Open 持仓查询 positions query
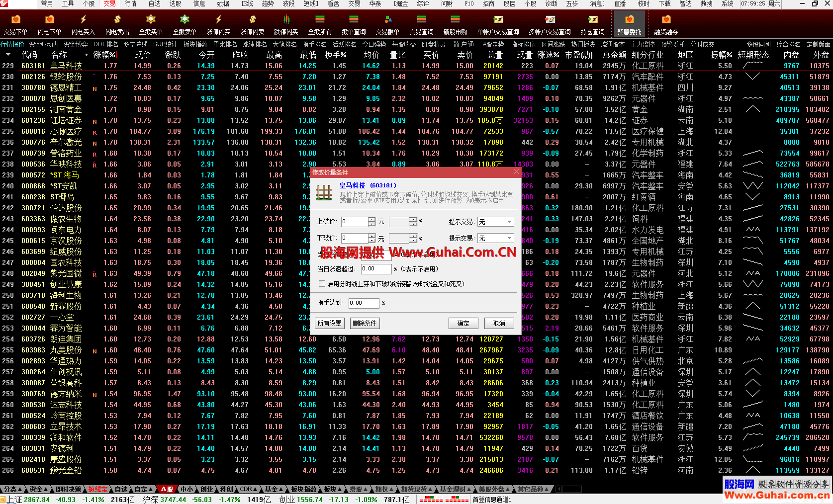Viewport: 833px width, 504px height. (x=592, y=24)
